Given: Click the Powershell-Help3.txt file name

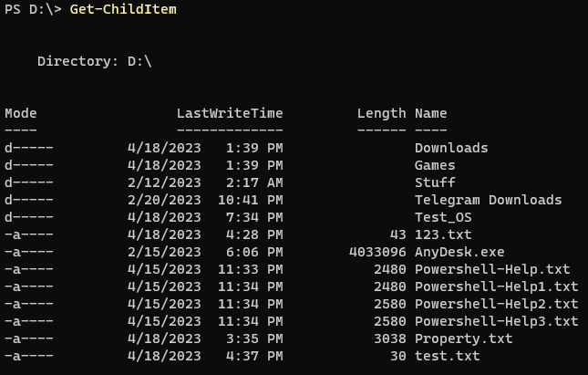Looking at the screenshot, I should pyautogui.click(x=497, y=321).
